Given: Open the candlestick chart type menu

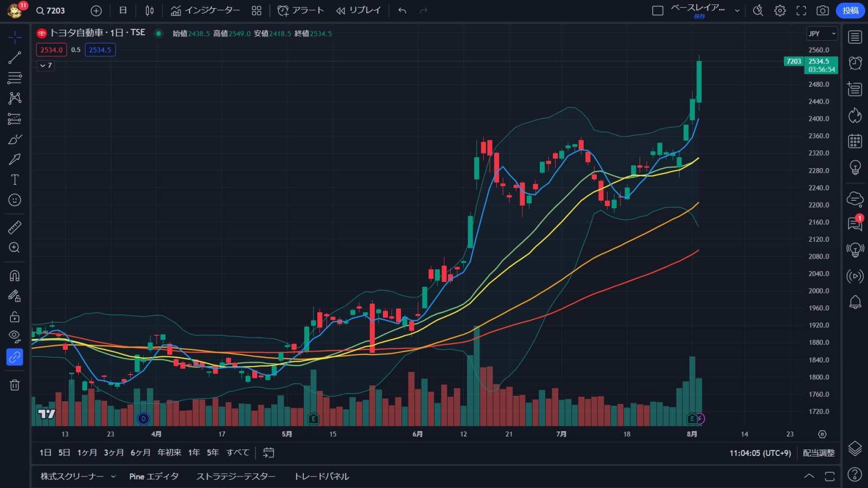Looking at the screenshot, I should 150,10.
